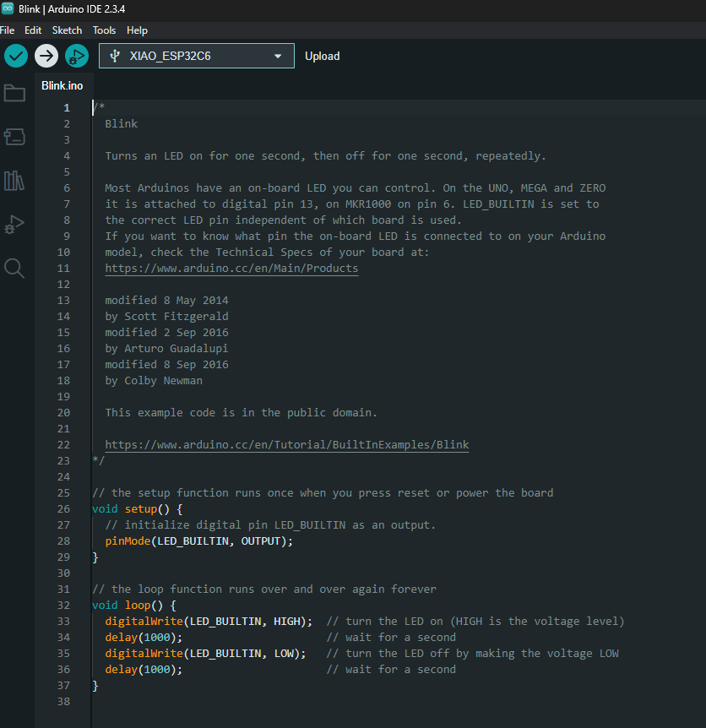Open the Sketch menu
Screen dimensions: 706x728
click(67, 30)
